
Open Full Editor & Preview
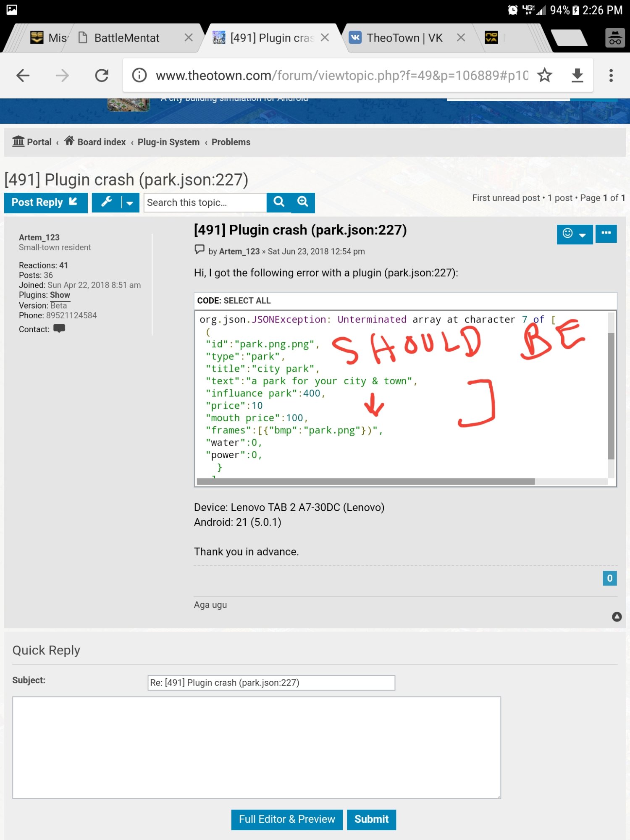click(x=287, y=819)
